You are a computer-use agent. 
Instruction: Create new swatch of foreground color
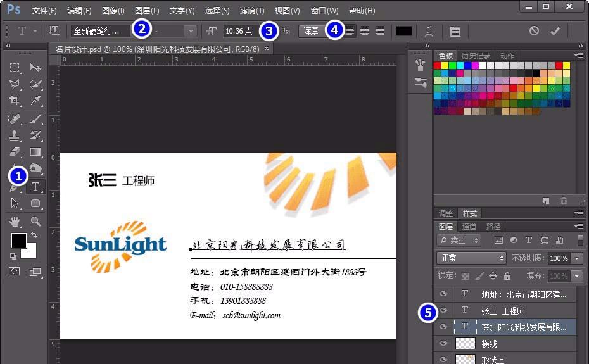click(x=546, y=201)
